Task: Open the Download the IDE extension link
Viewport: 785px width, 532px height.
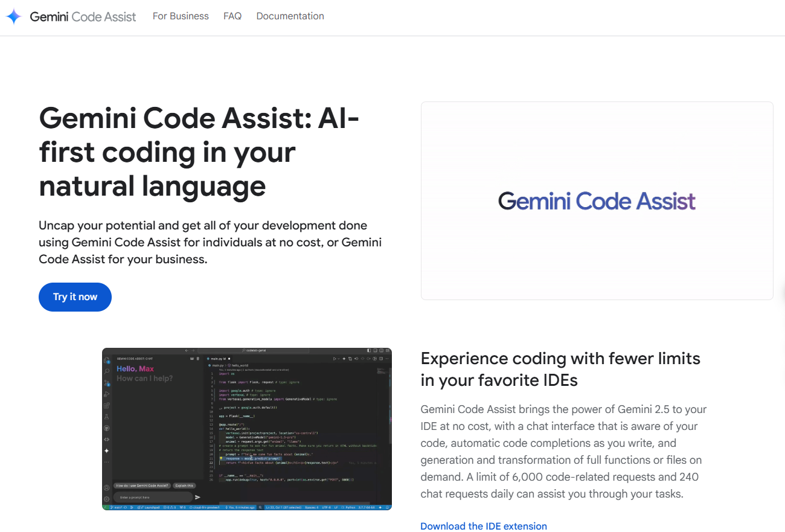Action: [x=483, y=526]
